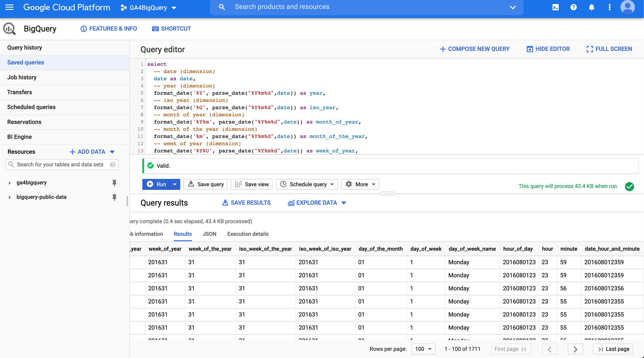Click the help icon in resource search box

(x=113, y=164)
